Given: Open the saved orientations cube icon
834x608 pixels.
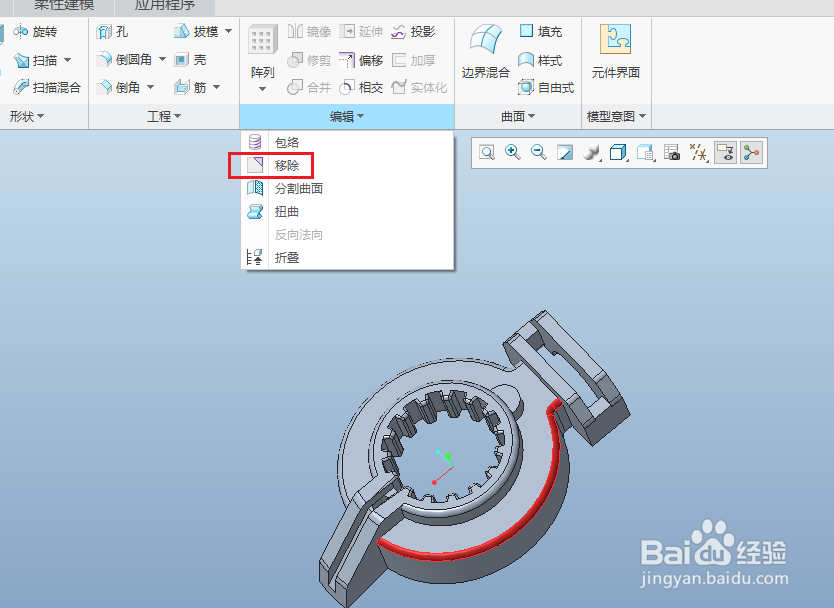Looking at the screenshot, I should pyautogui.click(x=618, y=153).
